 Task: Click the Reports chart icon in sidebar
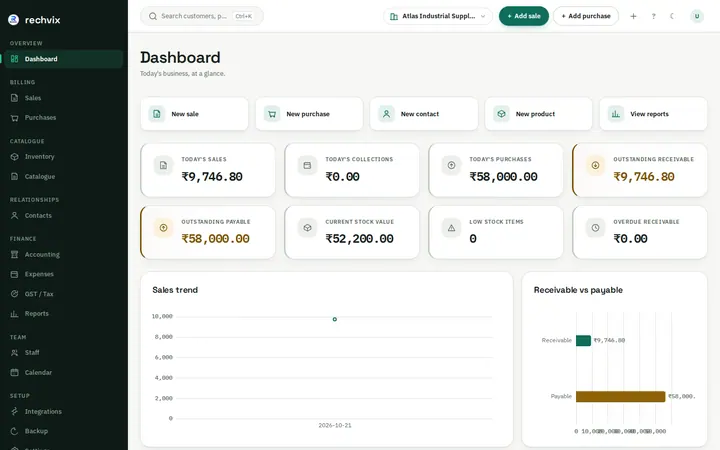[15, 314]
